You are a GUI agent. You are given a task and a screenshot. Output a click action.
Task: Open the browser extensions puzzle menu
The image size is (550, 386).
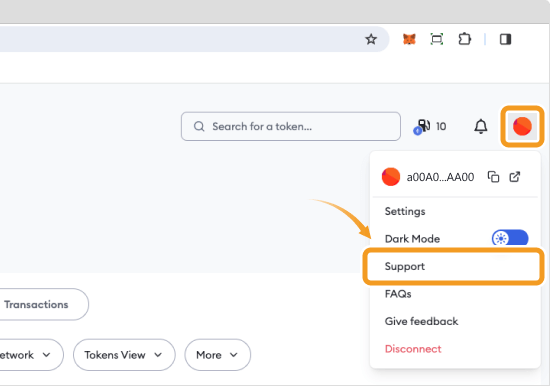coord(464,39)
